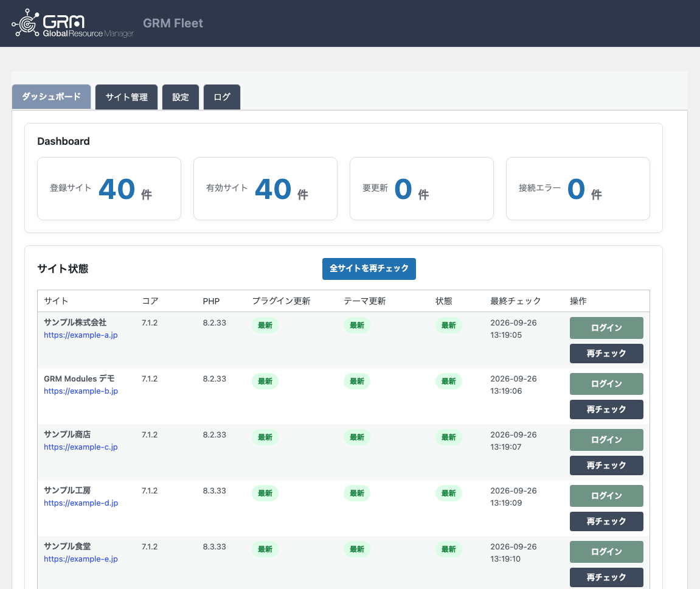Open the ダッシュボード tab
Viewport: 700px width, 589px height.
pyautogui.click(x=51, y=97)
